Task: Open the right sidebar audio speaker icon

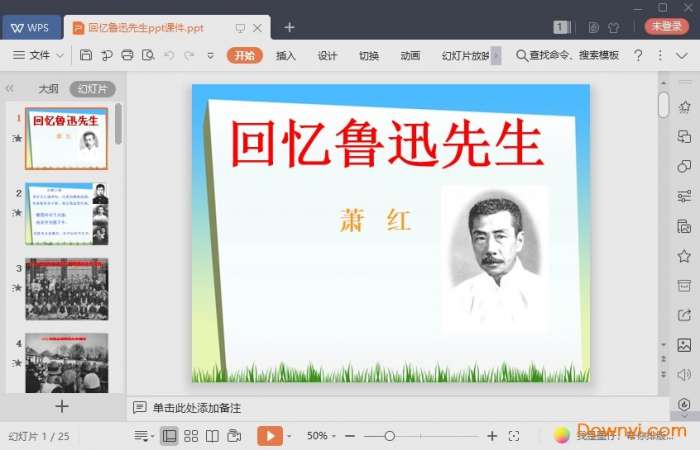Action: coord(684,375)
